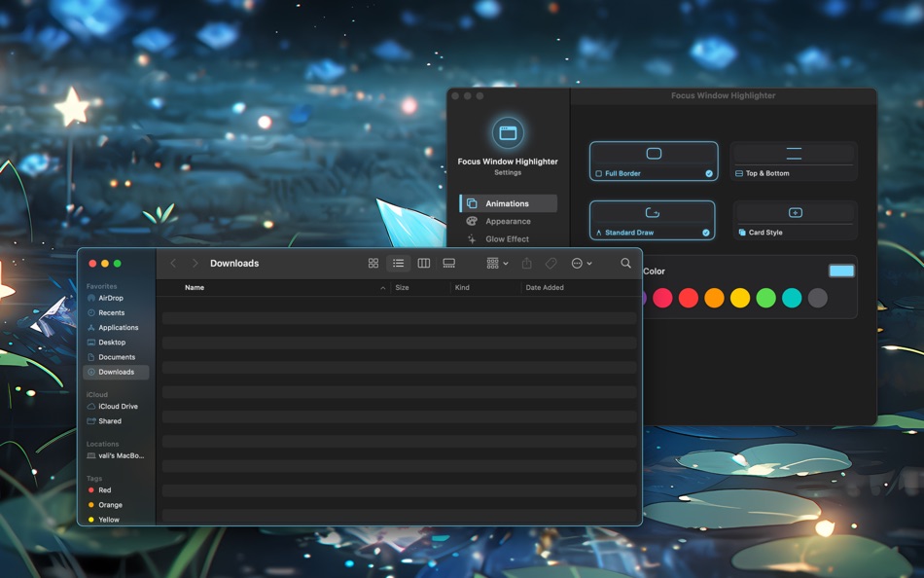The width and height of the screenshot is (924, 578).
Task: Close the Finder Downloads window
Action: click(x=92, y=264)
